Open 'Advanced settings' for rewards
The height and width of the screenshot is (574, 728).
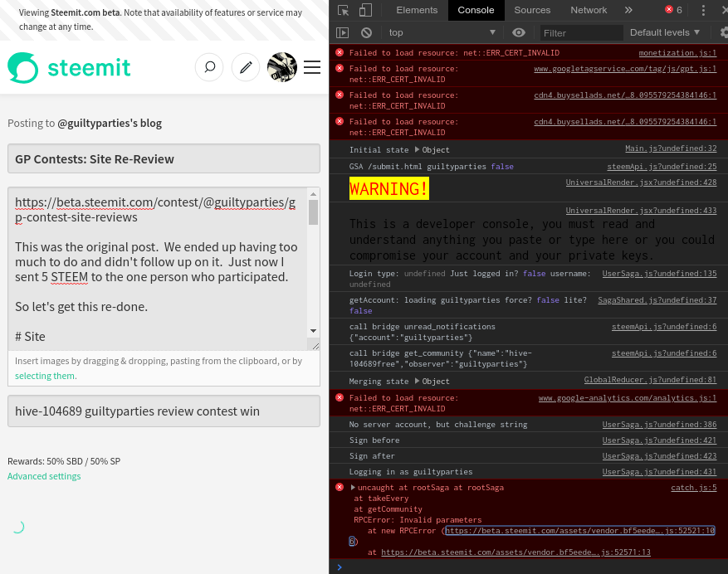point(43,476)
